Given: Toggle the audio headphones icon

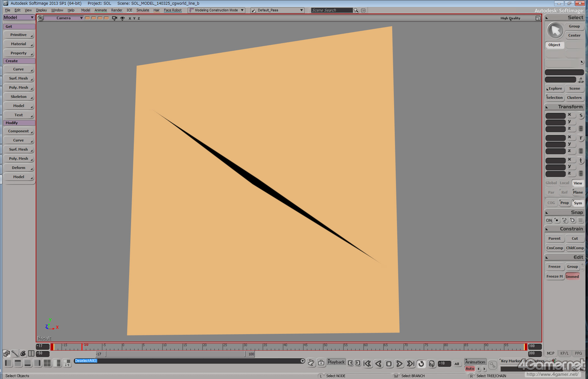Looking at the screenshot, I should click(x=432, y=364).
